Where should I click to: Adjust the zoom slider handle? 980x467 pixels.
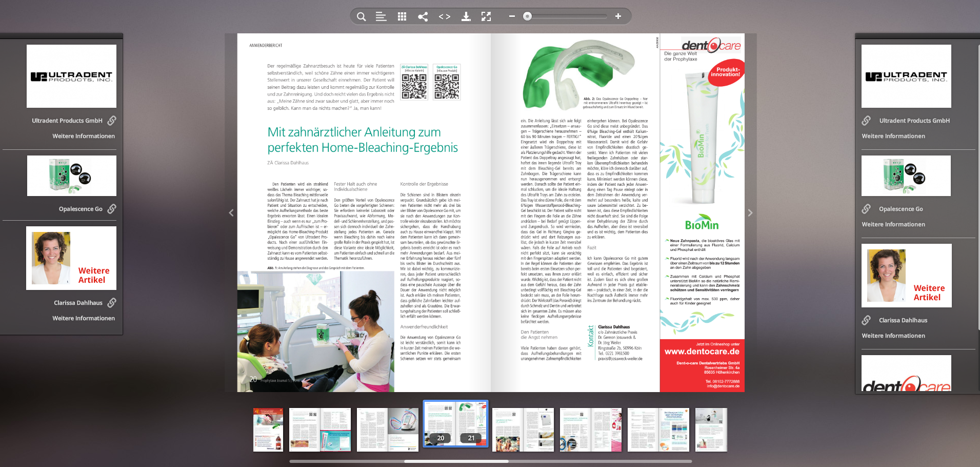[x=527, y=16]
